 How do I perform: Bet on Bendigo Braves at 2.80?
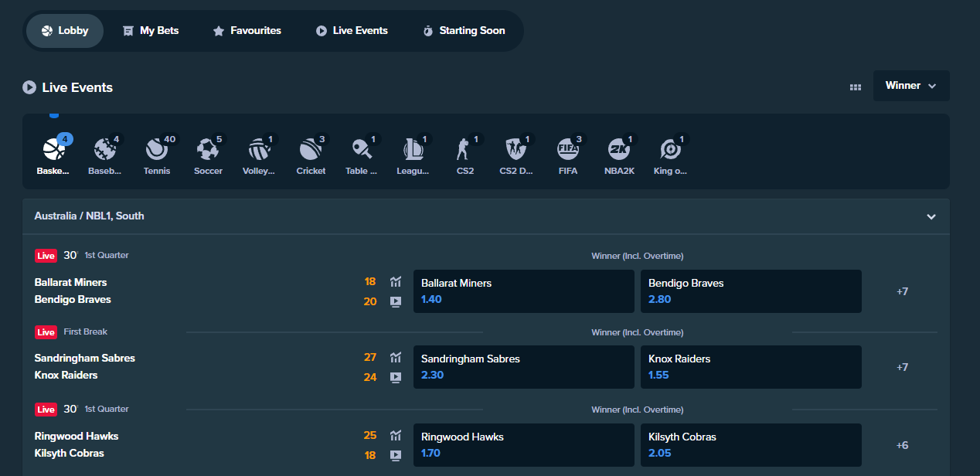tap(750, 291)
